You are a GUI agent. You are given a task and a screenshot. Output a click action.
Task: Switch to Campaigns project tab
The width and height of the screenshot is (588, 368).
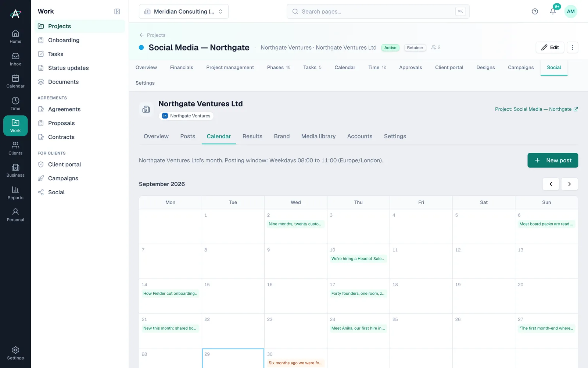coord(521,67)
